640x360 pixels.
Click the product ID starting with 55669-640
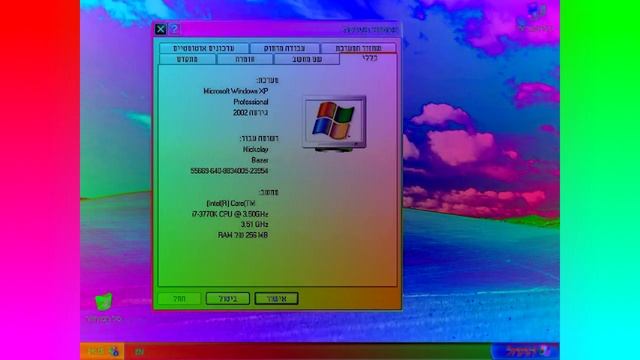tap(229, 171)
